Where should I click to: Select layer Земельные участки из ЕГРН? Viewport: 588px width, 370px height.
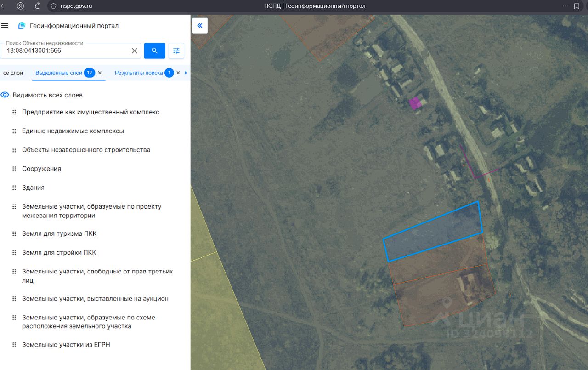click(x=66, y=345)
